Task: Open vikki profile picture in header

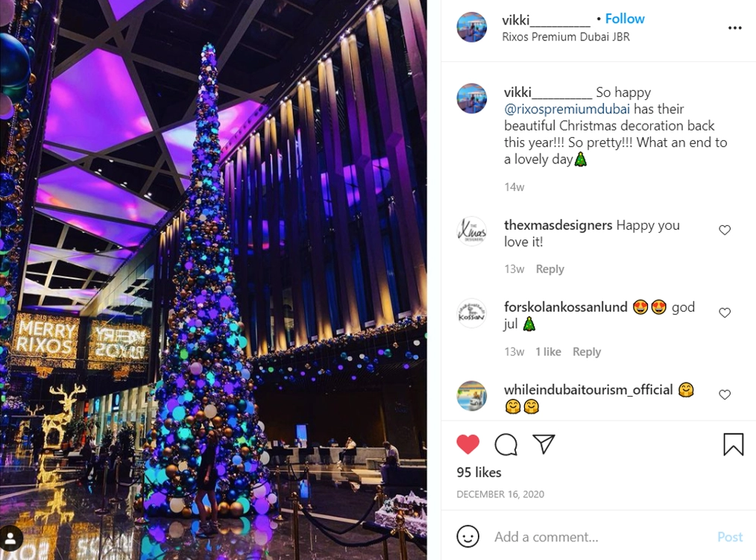Action: [x=471, y=27]
